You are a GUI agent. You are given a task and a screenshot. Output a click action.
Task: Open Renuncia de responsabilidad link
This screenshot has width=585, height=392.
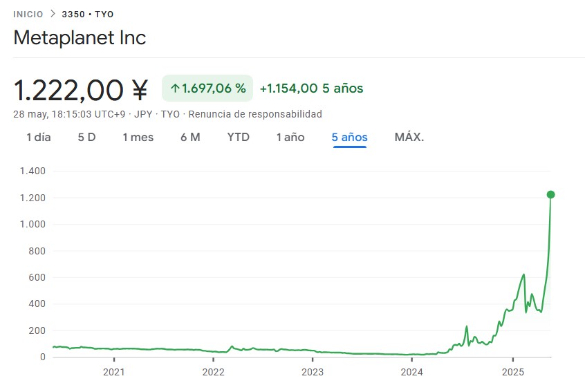(255, 114)
